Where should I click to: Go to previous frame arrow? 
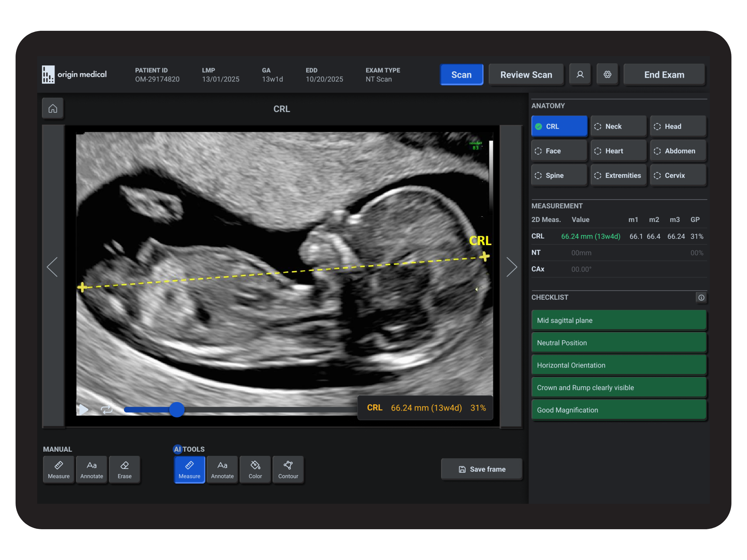click(x=53, y=267)
